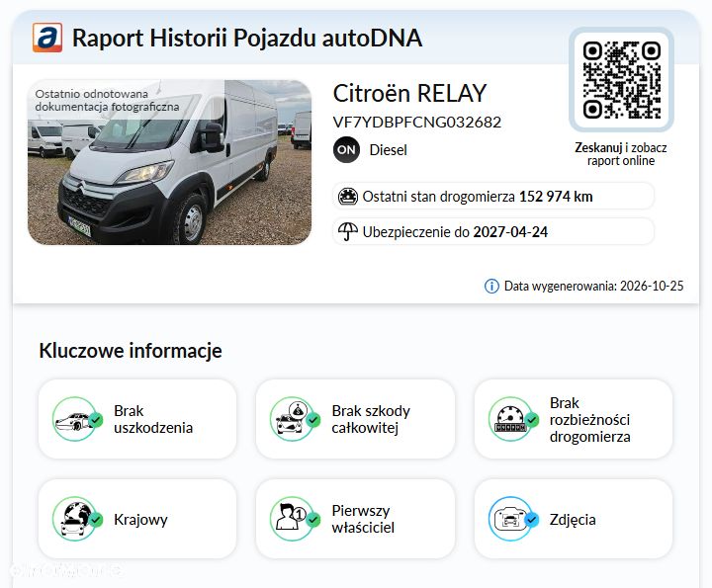This screenshot has height=588, width=712.
Task: Click the QR code for online report
Action: coord(621,80)
